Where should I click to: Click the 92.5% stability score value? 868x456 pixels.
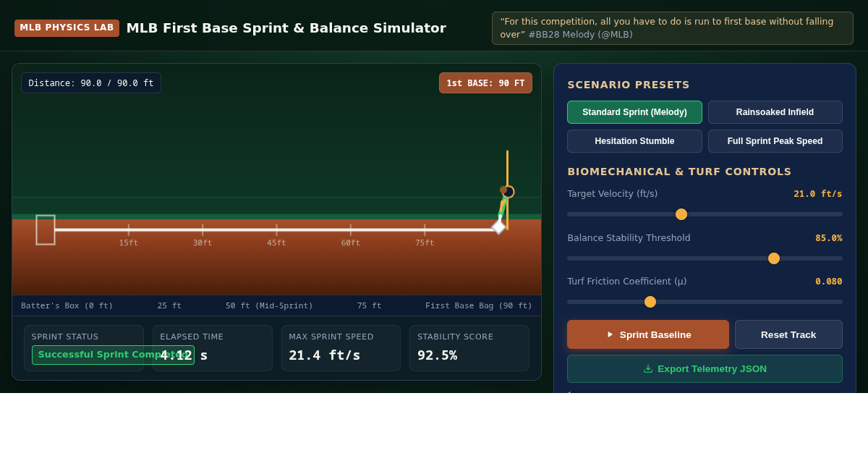point(437,355)
